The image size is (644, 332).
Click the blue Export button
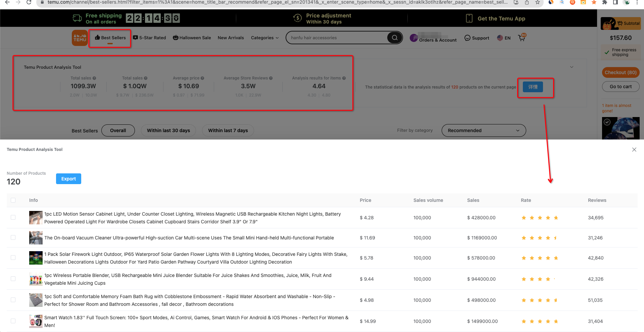[x=68, y=179]
